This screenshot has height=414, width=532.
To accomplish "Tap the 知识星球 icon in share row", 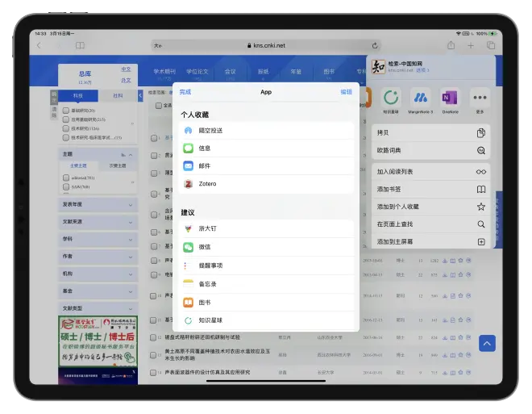I will click(391, 98).
